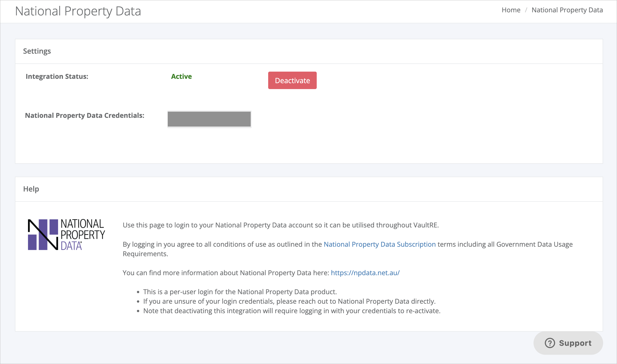
Task: Click the unsure of login credentials bullet
Action: [x=289, y=301]
